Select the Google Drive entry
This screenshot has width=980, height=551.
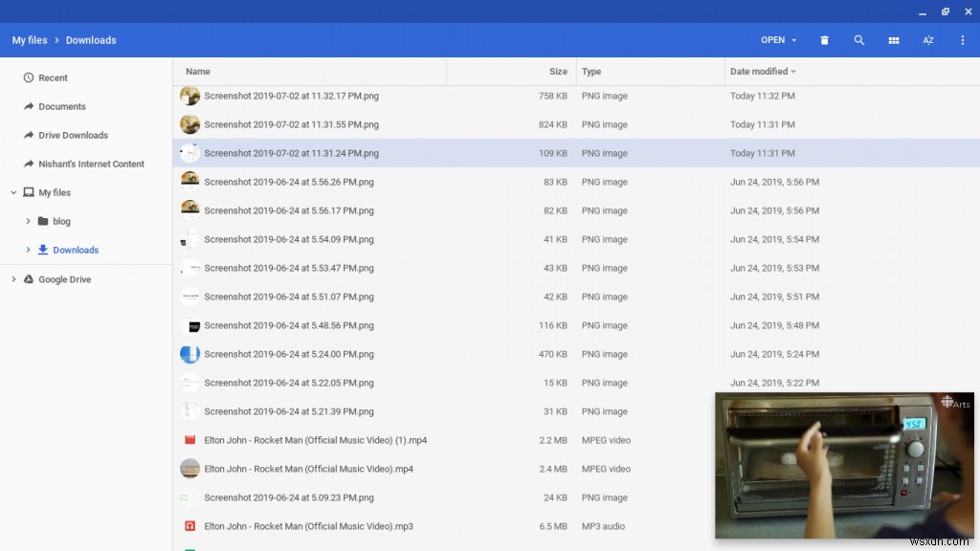point(63,279)
